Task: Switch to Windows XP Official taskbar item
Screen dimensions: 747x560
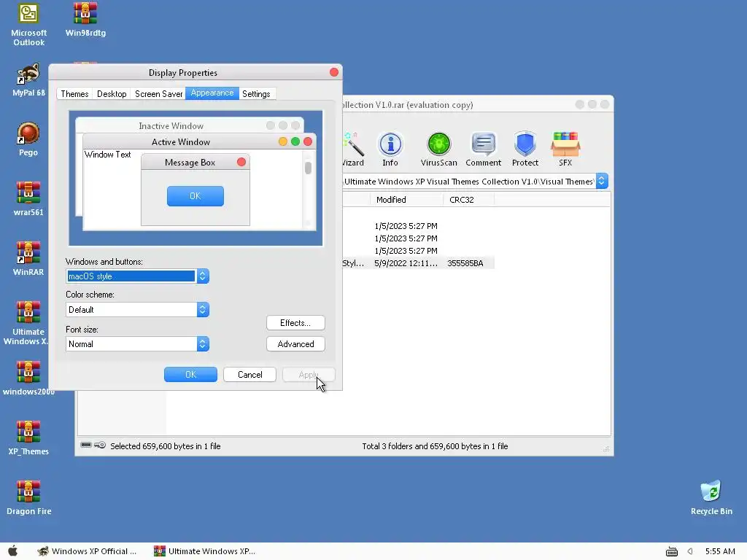Action: point(88,551)
